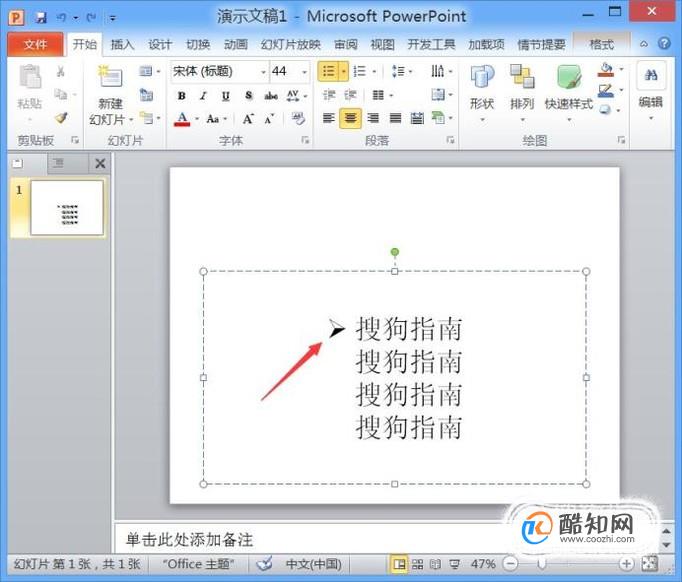Open font color dropdown arrow

pyautogui.click(x=197, y=119)
